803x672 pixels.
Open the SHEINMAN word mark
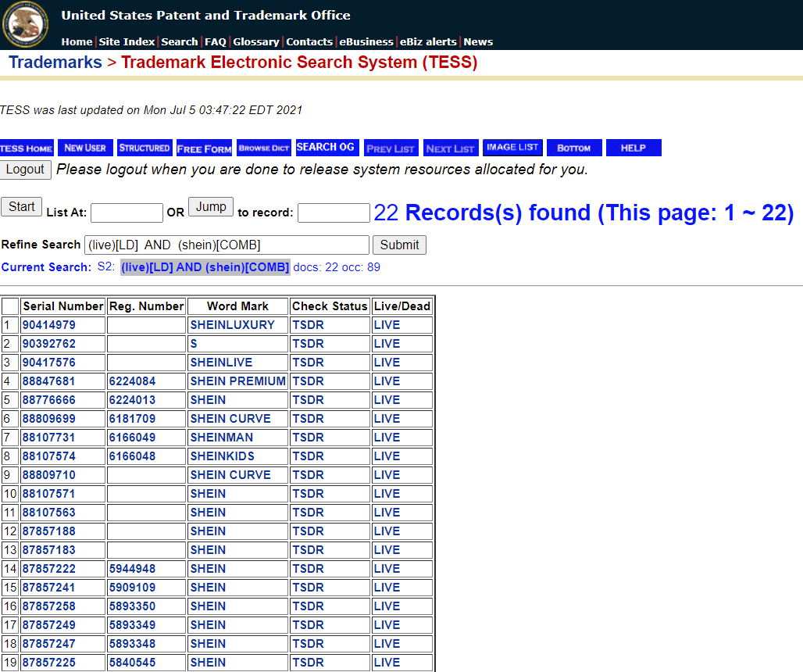point(222,438)
